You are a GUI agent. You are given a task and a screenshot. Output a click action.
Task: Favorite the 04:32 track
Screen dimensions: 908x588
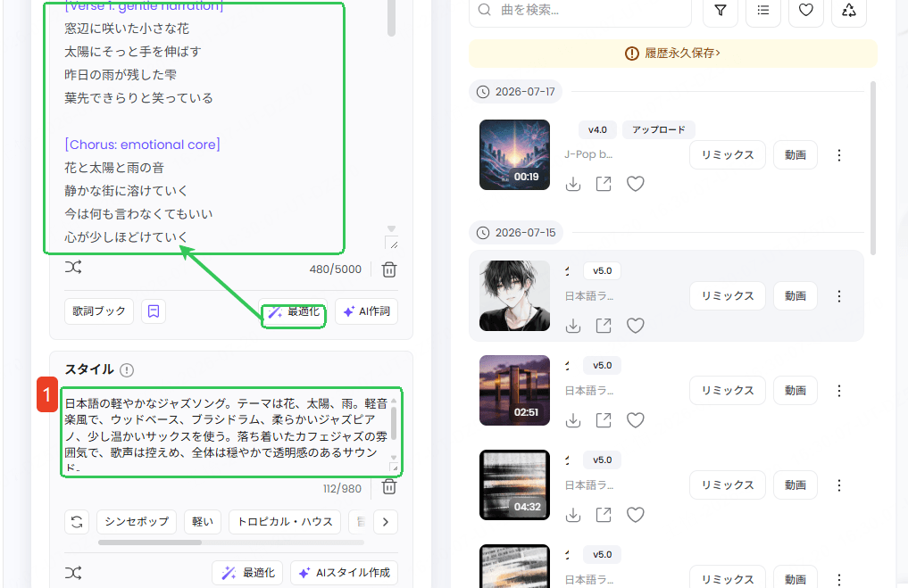[636, 515]
